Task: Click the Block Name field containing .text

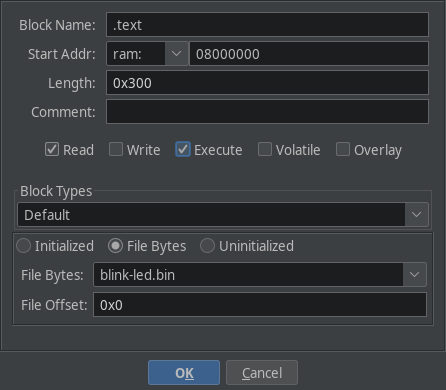Action: [x=267, y=25]
